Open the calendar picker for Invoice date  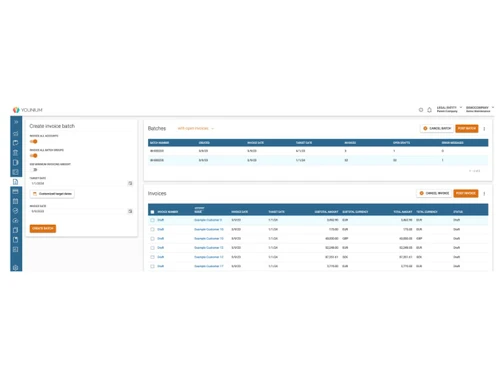[130, 211]
